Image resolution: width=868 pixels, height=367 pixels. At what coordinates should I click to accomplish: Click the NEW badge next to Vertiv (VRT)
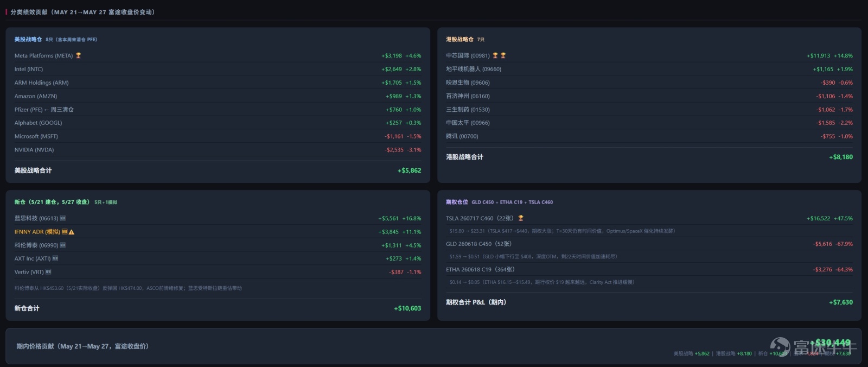tap(48, 272)
